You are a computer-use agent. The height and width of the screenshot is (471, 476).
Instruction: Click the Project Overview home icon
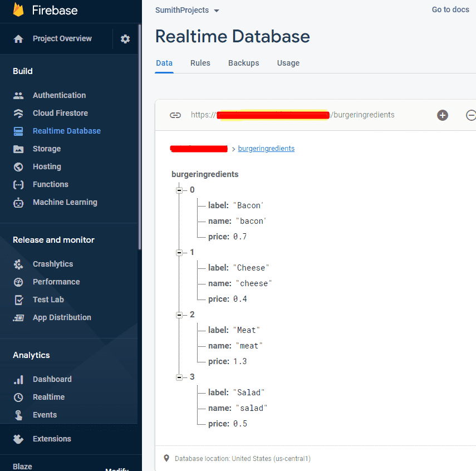click(18, 39)
